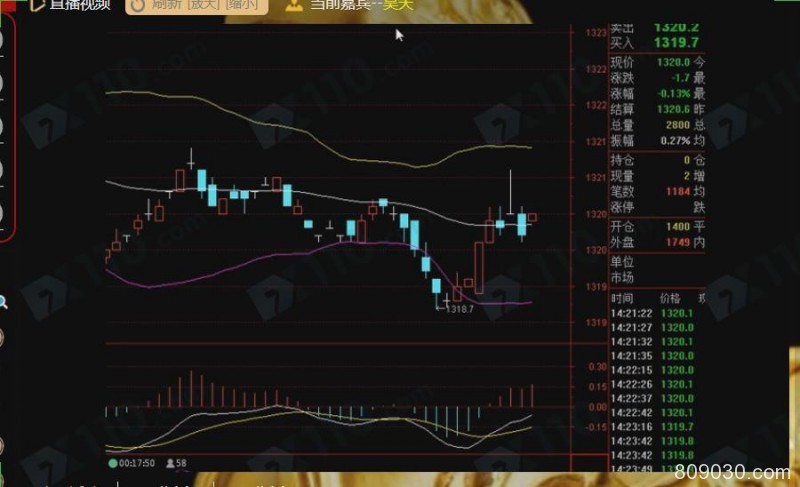800x487 pixels.
Task: Click the magnifier icon on left edge
Action: (3, 302)
